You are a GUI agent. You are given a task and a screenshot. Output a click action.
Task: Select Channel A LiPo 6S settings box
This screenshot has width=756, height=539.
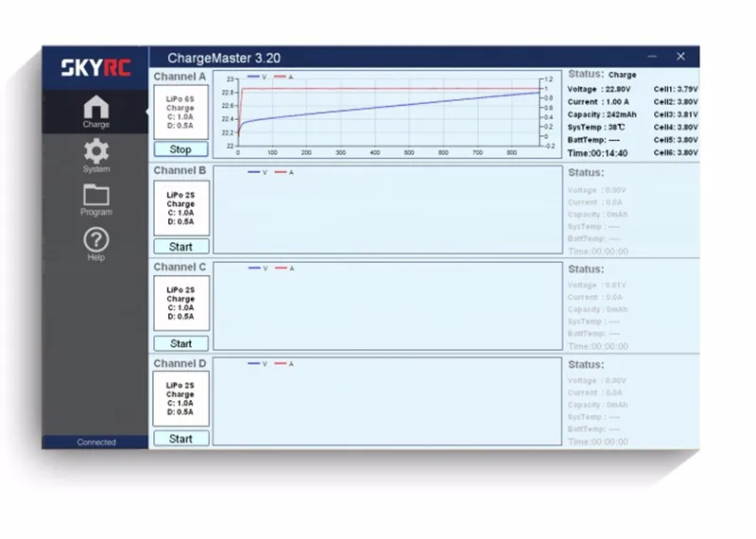(180, 112)
